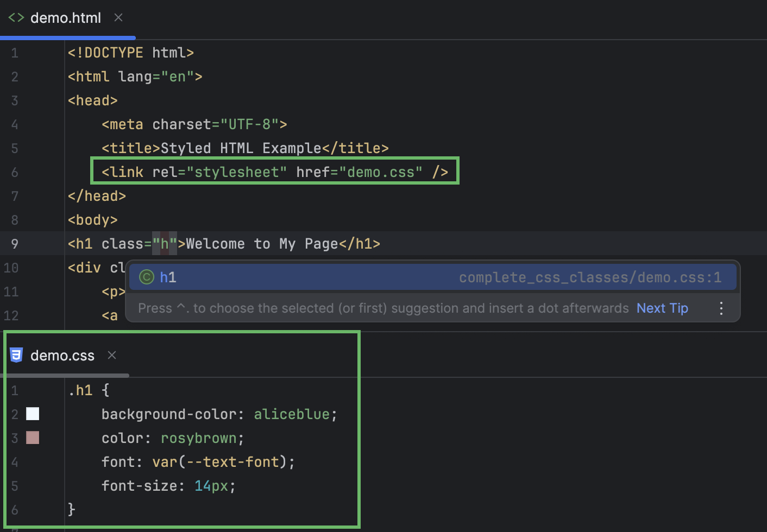Click the var(--text-font) value
767x532 pixels.
pos(220,462)
